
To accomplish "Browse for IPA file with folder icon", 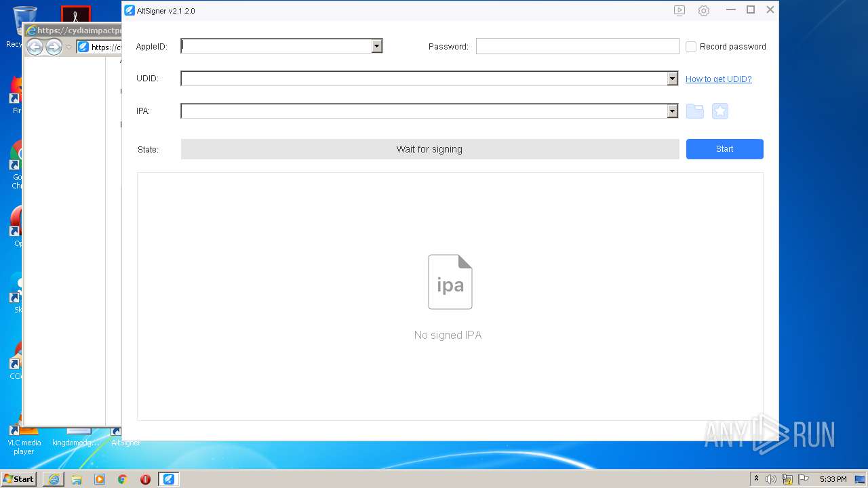I will [x=695, y=111].
